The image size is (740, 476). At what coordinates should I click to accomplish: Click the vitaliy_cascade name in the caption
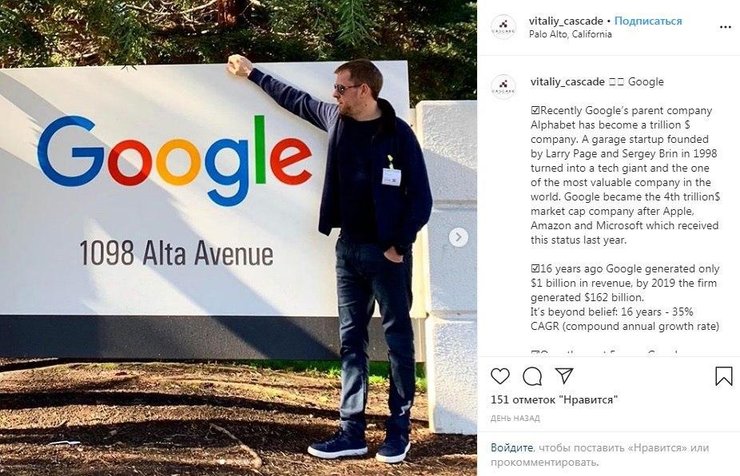(567, 82)
